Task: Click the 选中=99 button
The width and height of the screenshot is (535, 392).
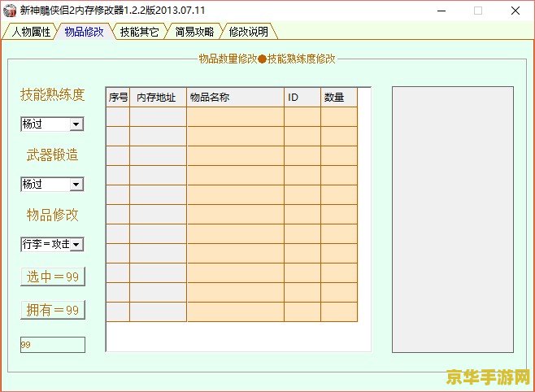Action: (x=53, y=277)
